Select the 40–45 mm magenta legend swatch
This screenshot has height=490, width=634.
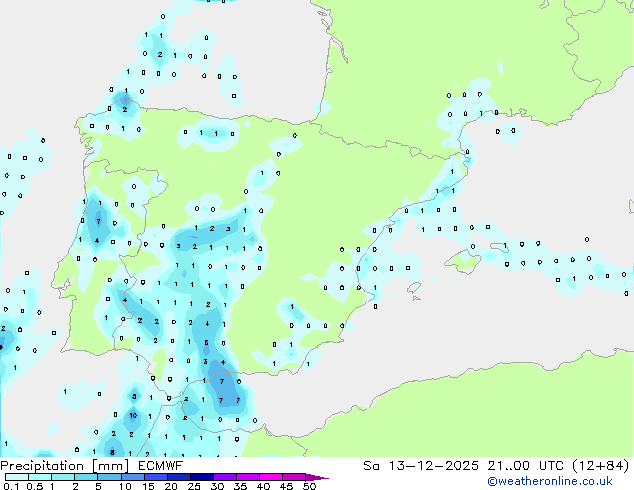coord(271,477)
